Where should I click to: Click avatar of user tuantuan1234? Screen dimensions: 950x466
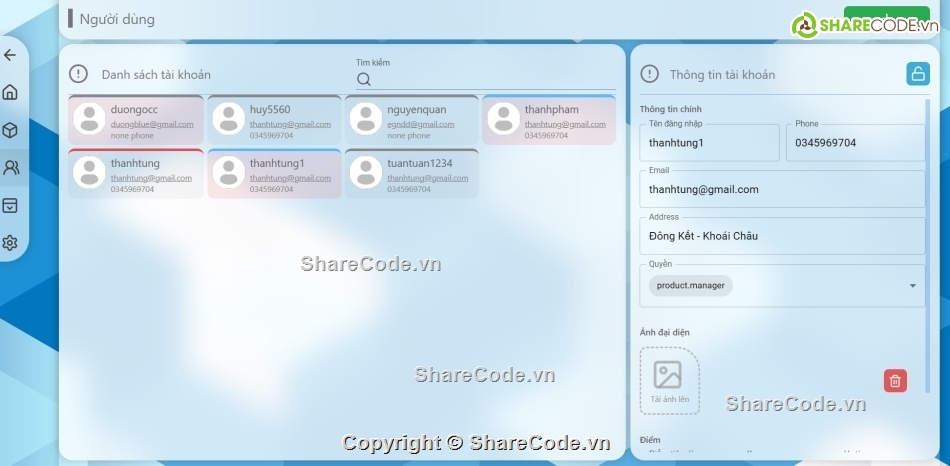click(366, 172)
